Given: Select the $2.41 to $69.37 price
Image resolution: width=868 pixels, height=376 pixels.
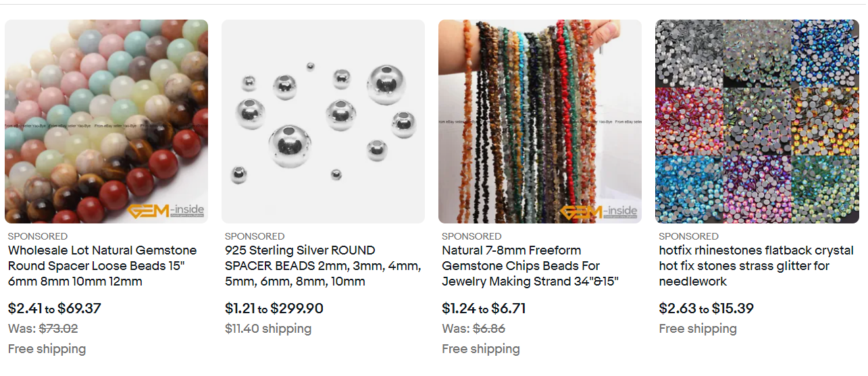Looking at the screenshot, I should pos(55,308).
